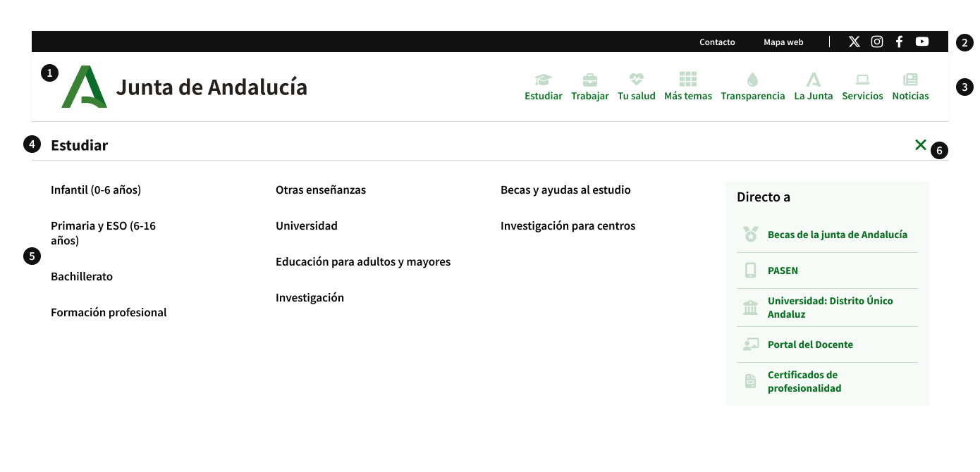The height and width of the screenshot is (472, 980).
Task: Click the grid icon above Más temas
Action: click(x=688, y=79)
